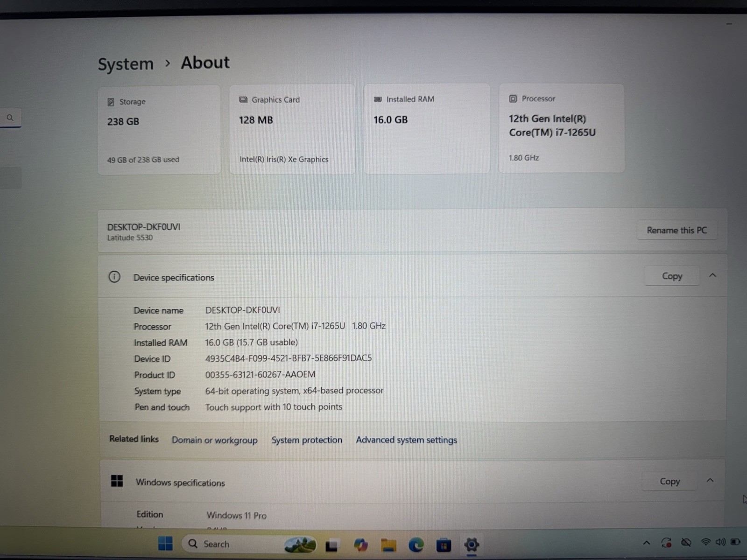Open the Windows Start menu
Screen dimensions: 747x560
(x=165, y=544)
